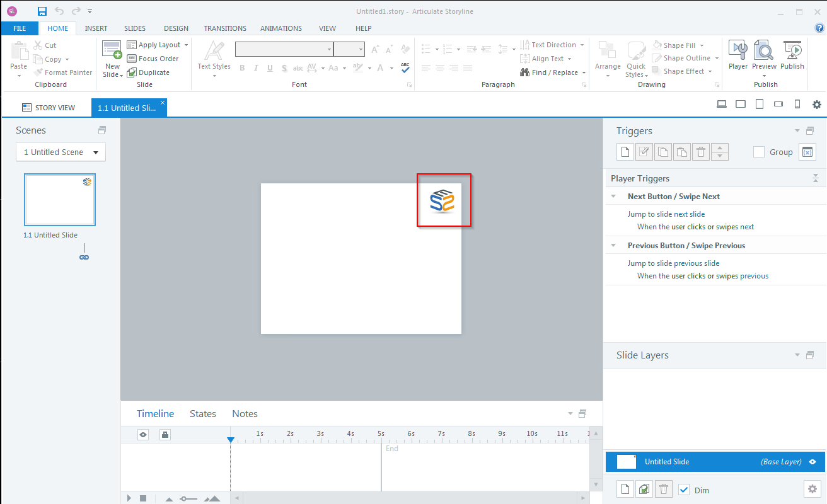
Task: Toggle italic text formatting
Action: [x=256, y=68]
